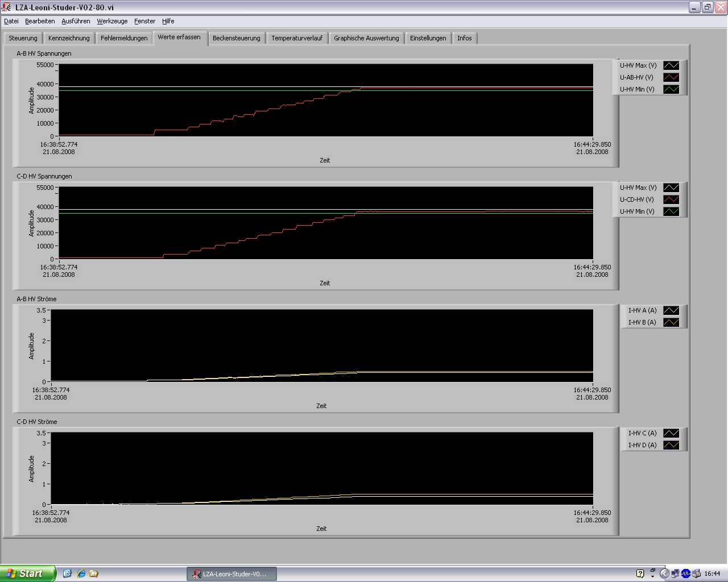Screen dimensions: 728x582
Task: Open the Hilfe menu
Action: point(168,21)
